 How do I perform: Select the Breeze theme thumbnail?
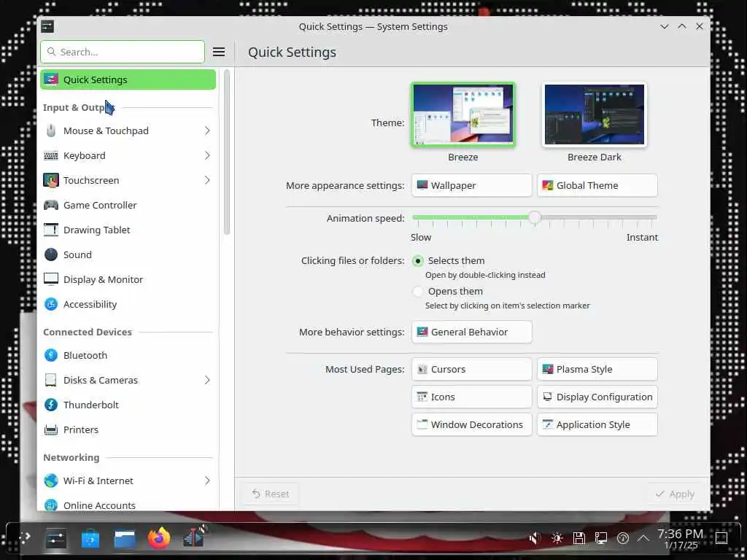click(463, 114)
